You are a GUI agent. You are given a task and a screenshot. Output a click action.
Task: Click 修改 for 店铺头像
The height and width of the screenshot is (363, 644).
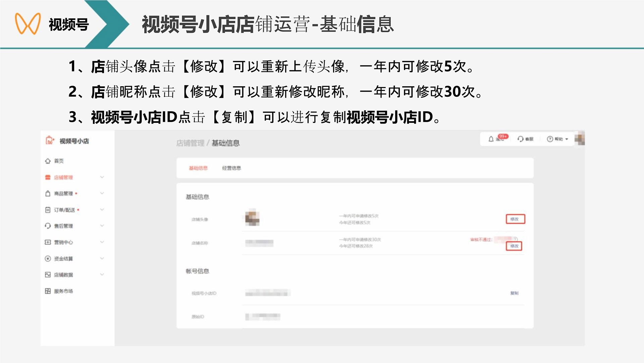515,219
